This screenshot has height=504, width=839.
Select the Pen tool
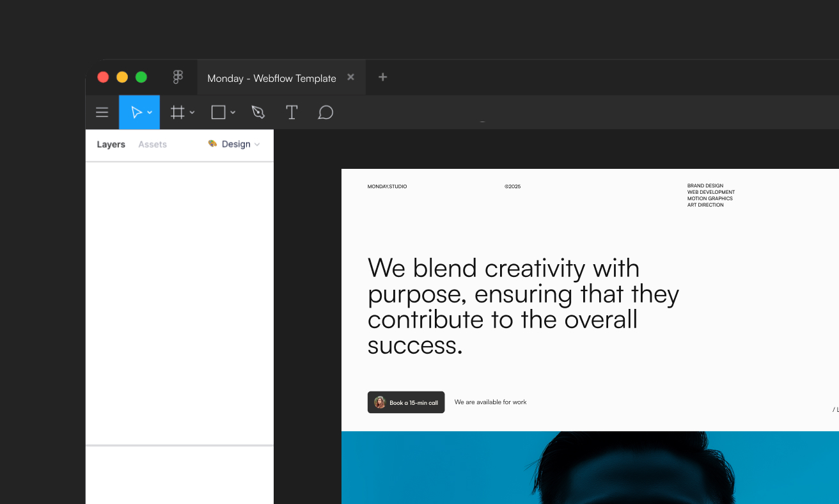[258, 113]
